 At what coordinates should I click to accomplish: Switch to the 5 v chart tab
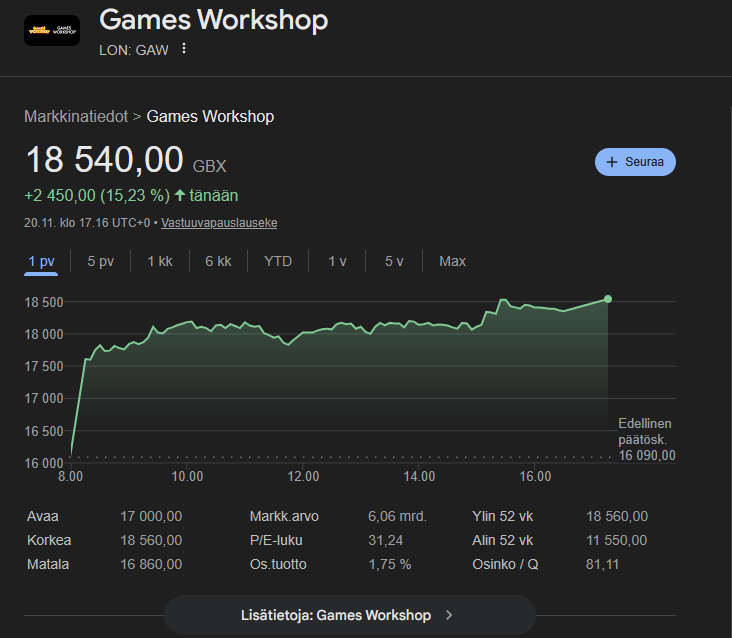click(394, 261)
